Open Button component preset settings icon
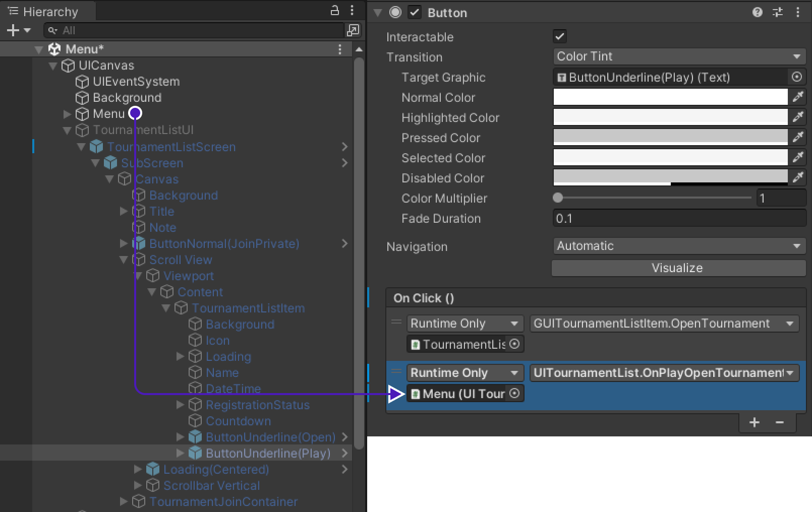 [x=777, y=13]
